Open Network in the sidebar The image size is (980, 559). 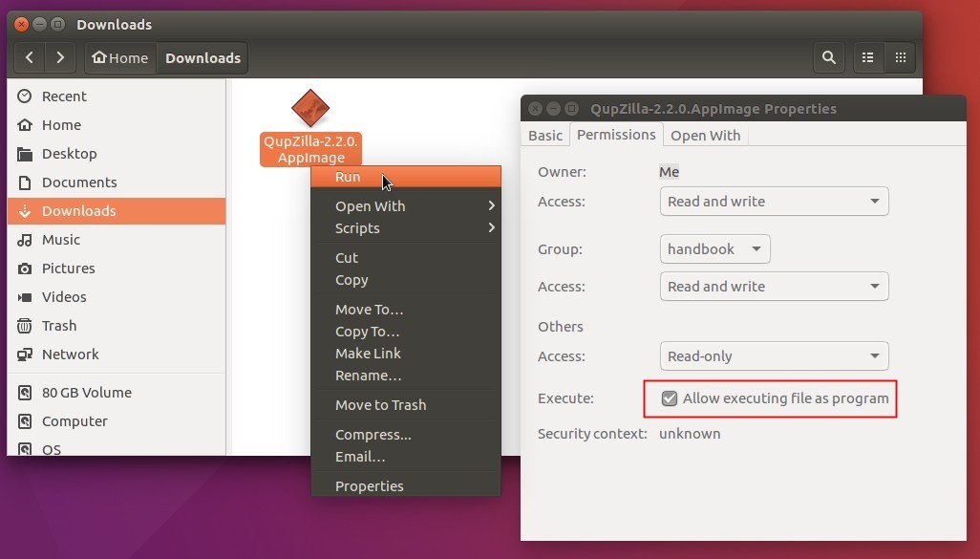tap(117, 355)
